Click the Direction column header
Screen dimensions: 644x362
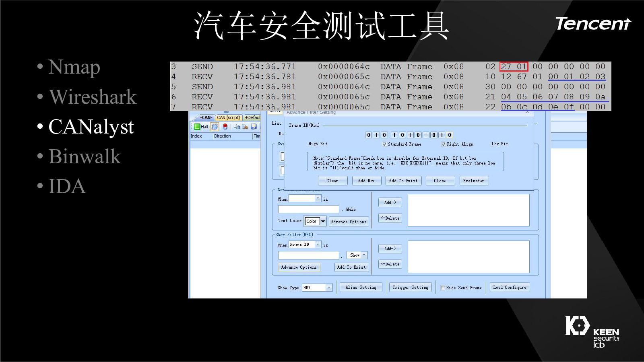point(233,136)
